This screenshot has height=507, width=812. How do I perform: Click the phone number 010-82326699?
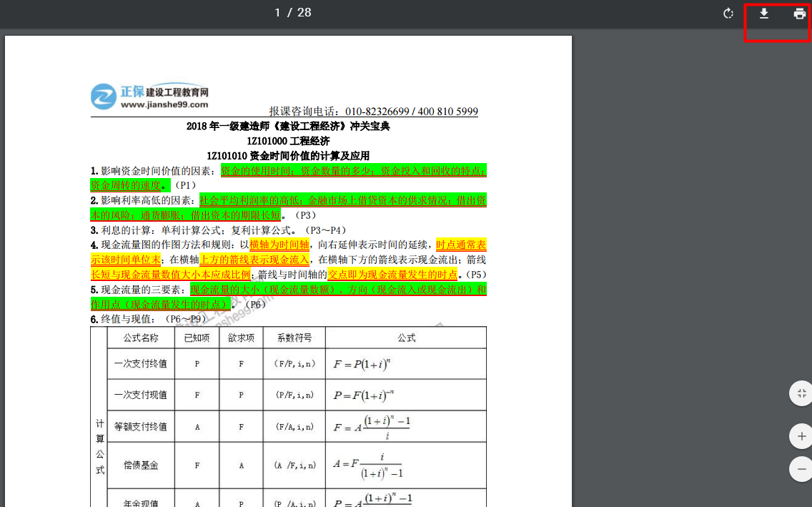click(377, 112)
